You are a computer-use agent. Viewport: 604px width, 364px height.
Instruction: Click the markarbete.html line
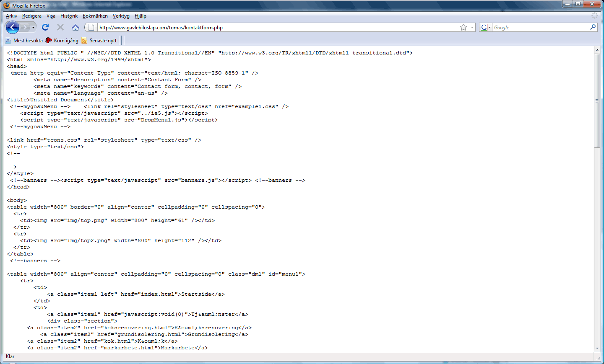click(x=117, y=348)
